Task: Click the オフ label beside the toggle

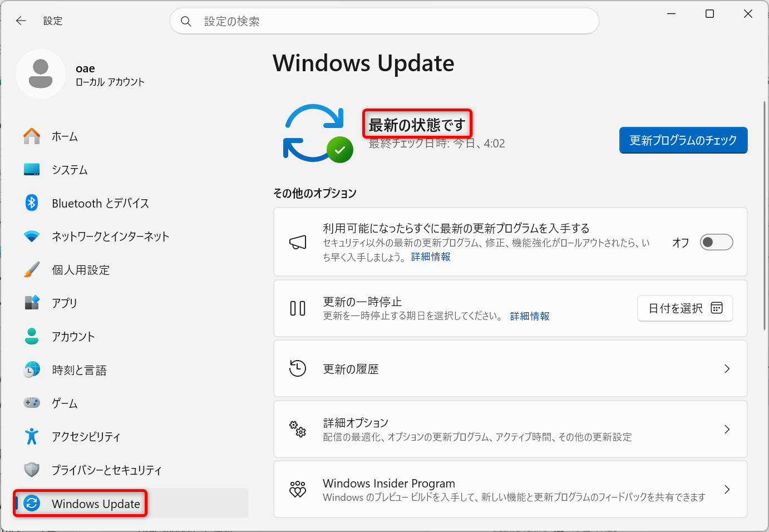Action: [681, 243]
